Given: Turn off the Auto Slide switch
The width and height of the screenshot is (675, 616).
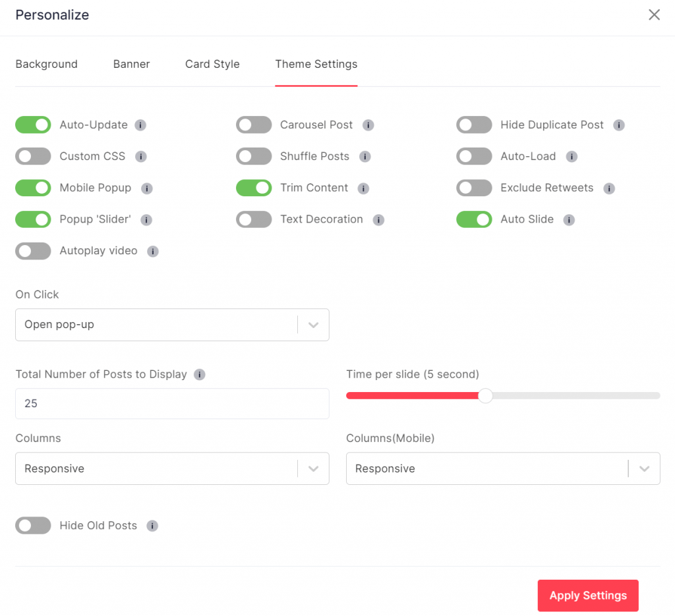Looking at the screenshot, I should [x=474, y=219].
